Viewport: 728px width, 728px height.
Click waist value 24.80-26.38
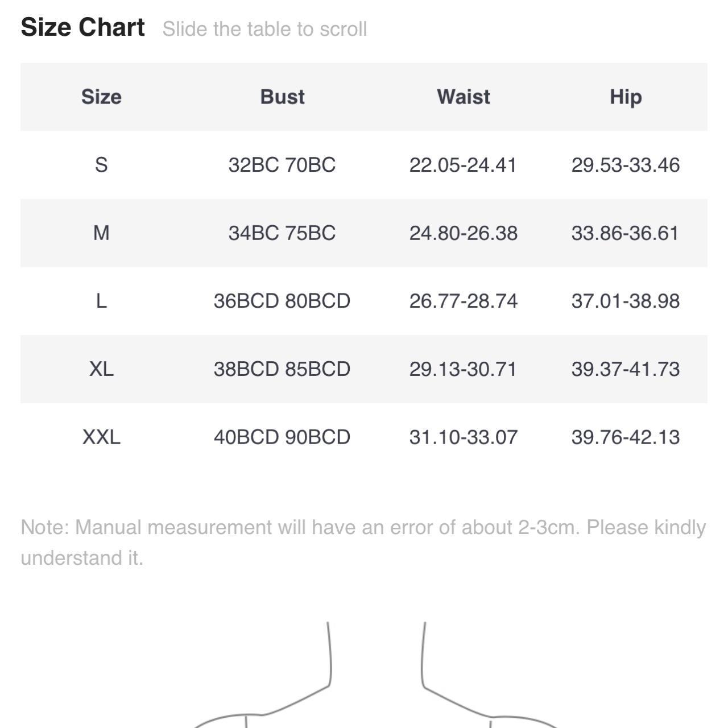[463, 233]
